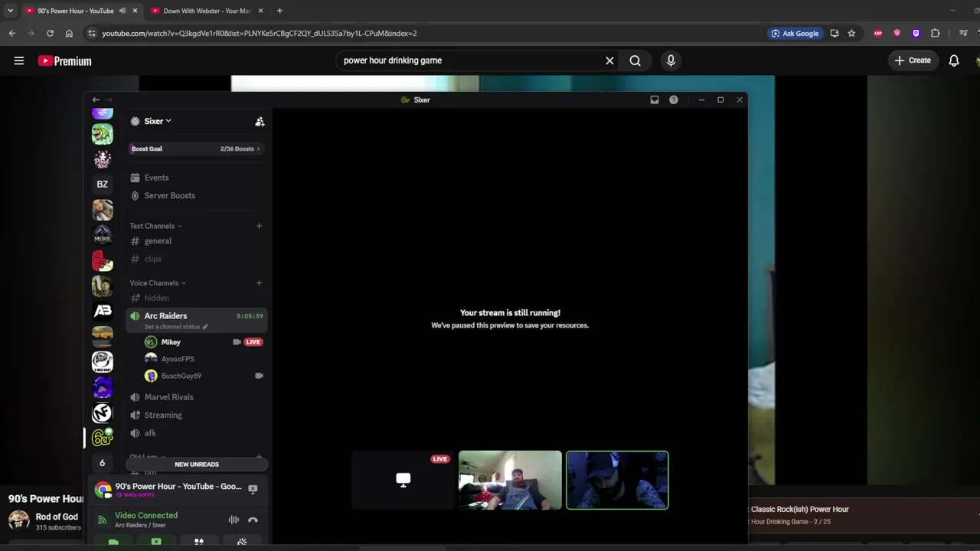Select the live screen share tile
Viewport: 980px width, 551px height.
click(403, 480)
